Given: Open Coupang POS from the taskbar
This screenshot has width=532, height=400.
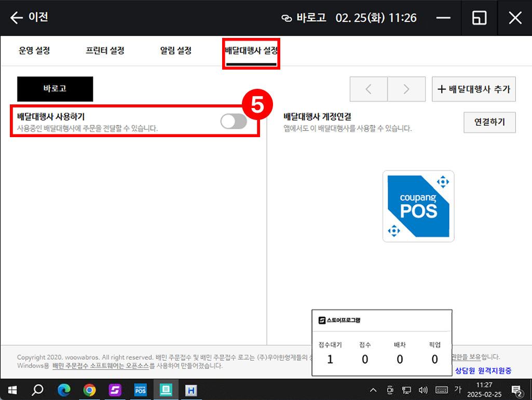Looking at the screenshot, I should click(x=140, y=390).
